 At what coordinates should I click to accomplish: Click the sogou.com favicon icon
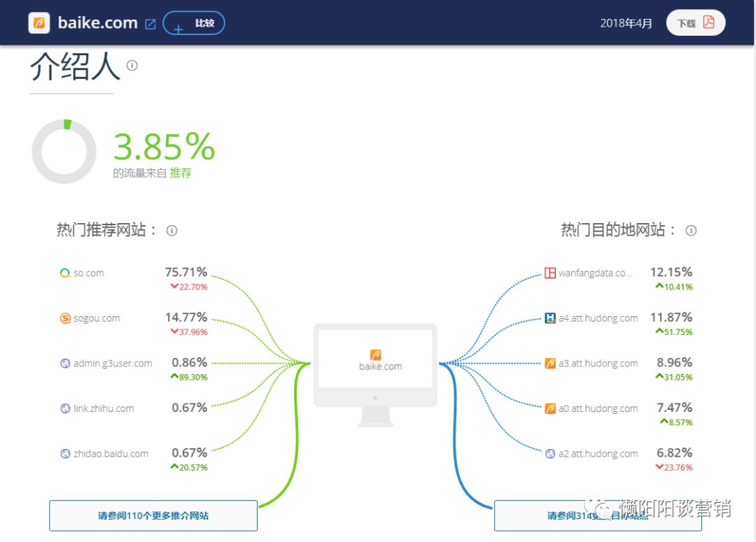pos(65,318)
